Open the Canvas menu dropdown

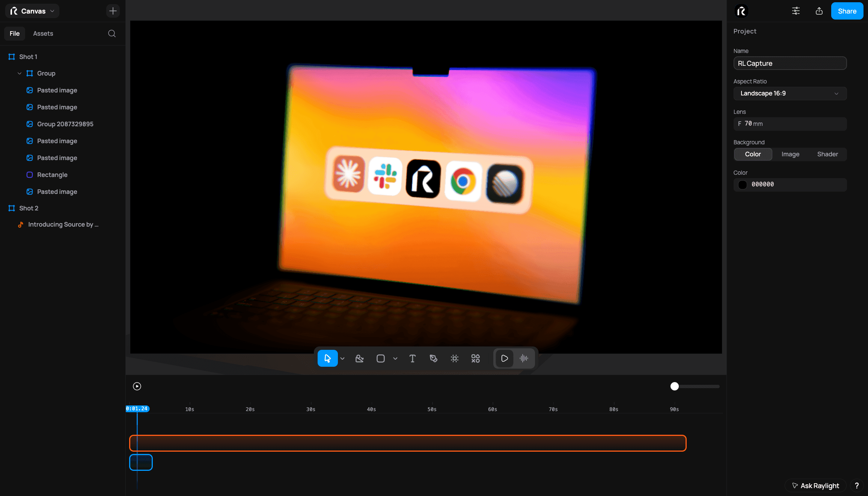(32, 11)
